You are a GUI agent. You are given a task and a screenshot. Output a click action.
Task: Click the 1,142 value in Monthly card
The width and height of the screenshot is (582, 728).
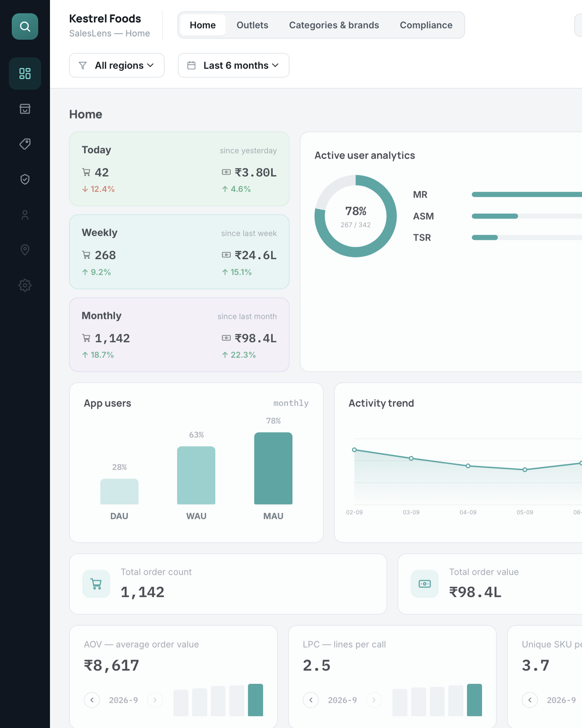coord(113,338)
